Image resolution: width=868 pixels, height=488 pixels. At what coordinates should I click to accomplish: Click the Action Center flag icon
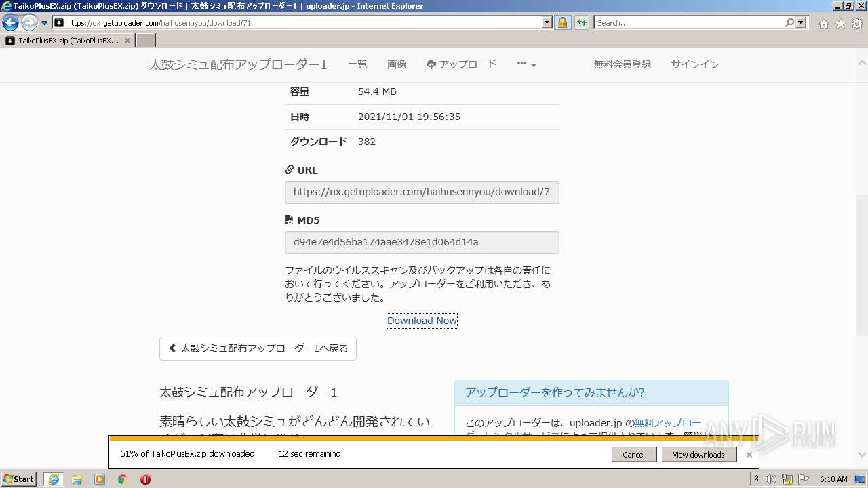[x=804, y=479]
